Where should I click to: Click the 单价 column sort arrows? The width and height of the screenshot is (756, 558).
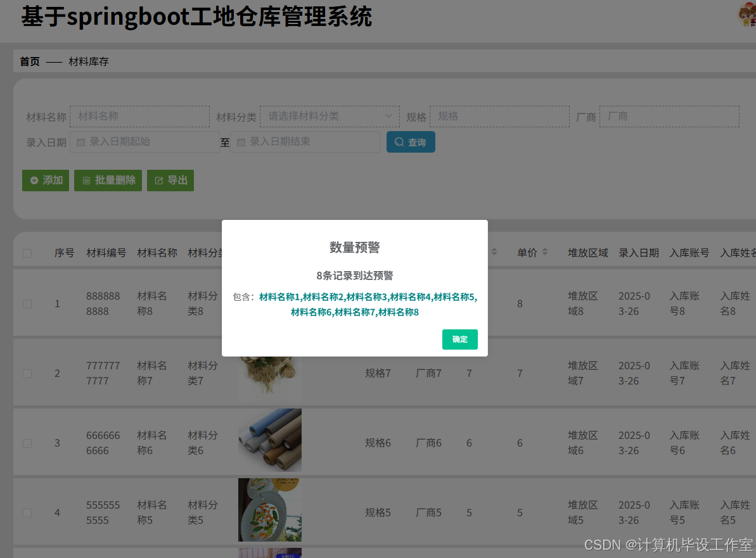pyautogui.click(x=545, y=252)
